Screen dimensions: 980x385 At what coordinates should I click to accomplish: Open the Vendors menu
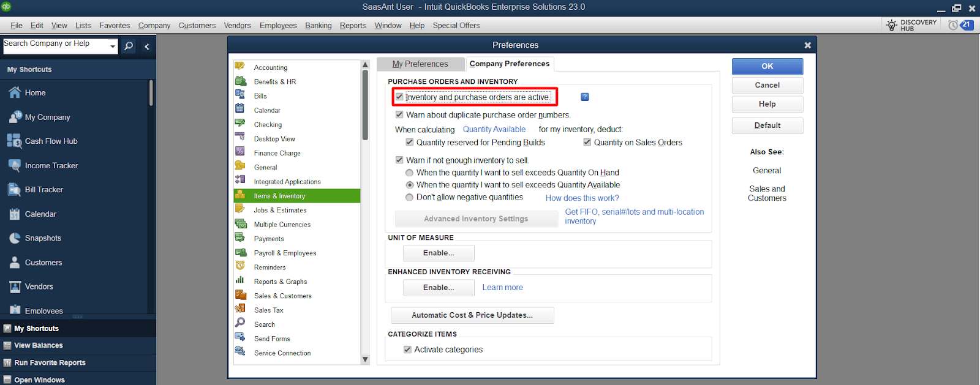click(238, 25)
